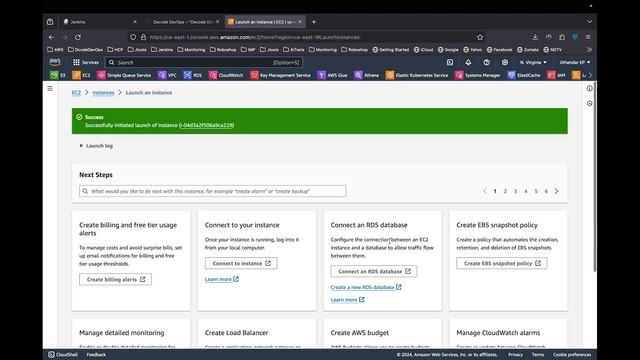This screenshot has height=360, width=640.
Task: Click the EC2 breadcrumb link
Action: pos(76,93)
